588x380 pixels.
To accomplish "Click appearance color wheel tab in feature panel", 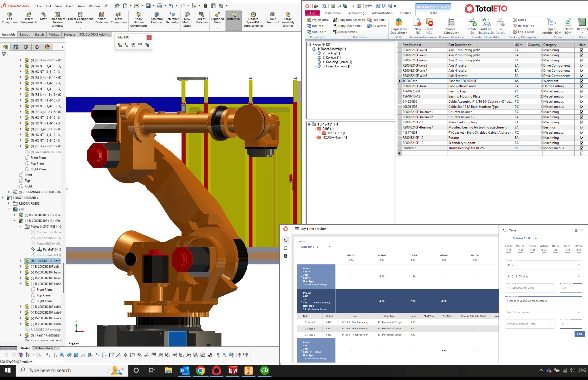I will tap(47, 47).
